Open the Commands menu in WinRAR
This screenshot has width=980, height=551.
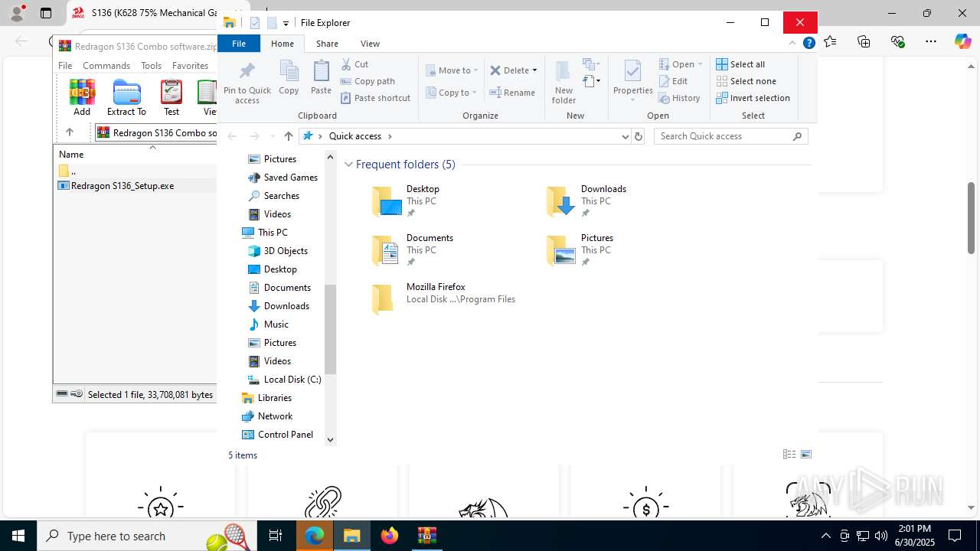[106, 66]
